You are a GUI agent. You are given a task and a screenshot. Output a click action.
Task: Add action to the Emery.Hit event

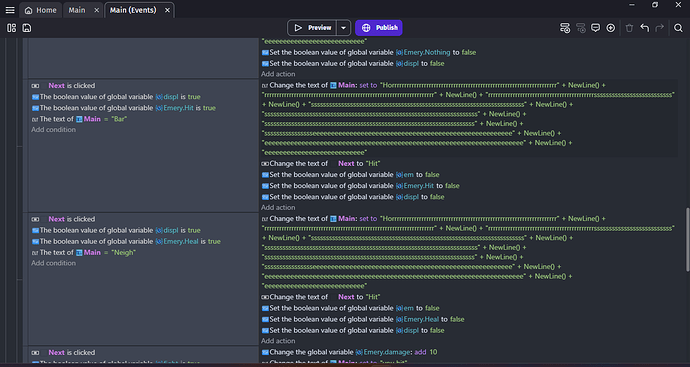click(278, 207)
